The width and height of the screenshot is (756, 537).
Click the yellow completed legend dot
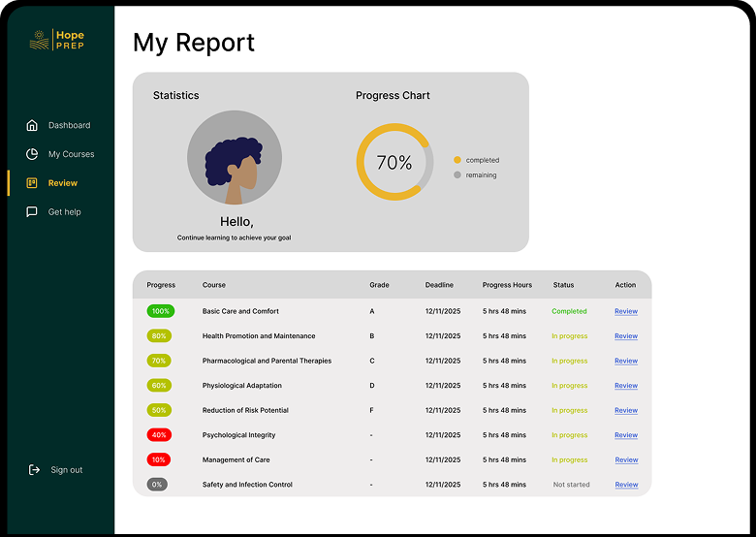tap(457, 160)
